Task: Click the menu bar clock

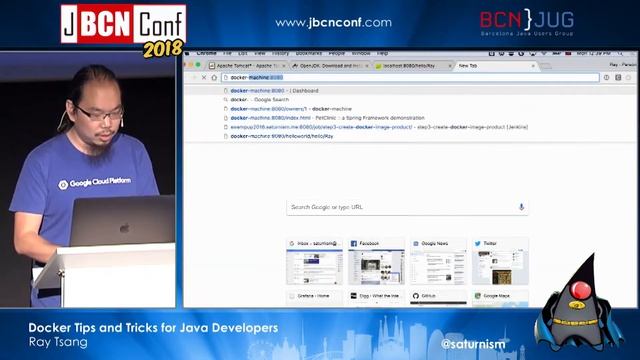Action: point(594,53)
